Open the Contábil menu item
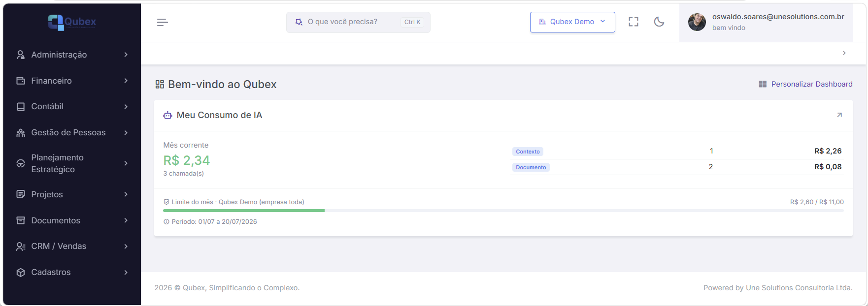The width and height of the screenshot is (868, 306). (x=72, y=106)
